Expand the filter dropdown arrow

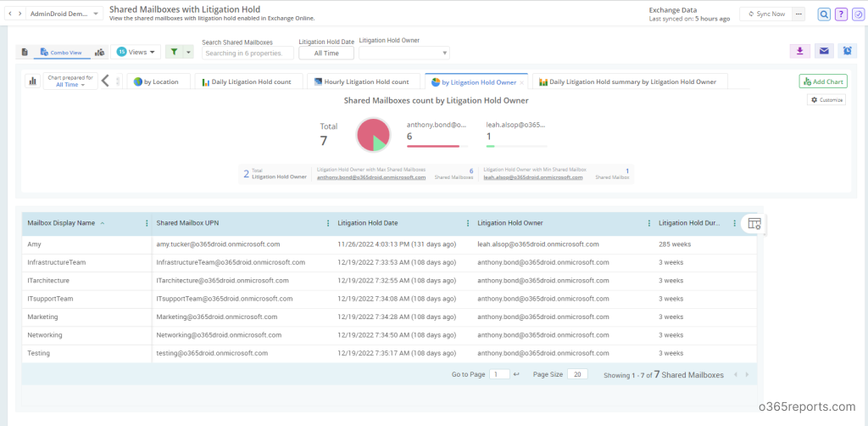(188, 52)
